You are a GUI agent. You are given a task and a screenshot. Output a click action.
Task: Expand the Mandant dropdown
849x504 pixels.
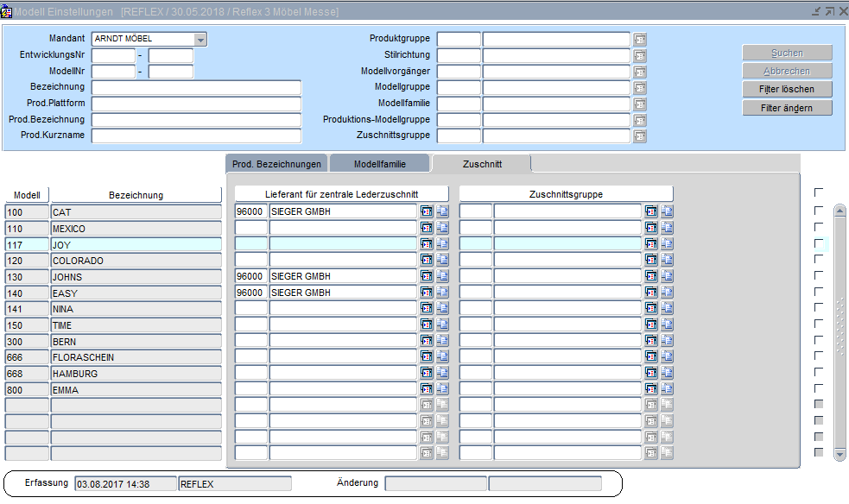tap(200, 40)
